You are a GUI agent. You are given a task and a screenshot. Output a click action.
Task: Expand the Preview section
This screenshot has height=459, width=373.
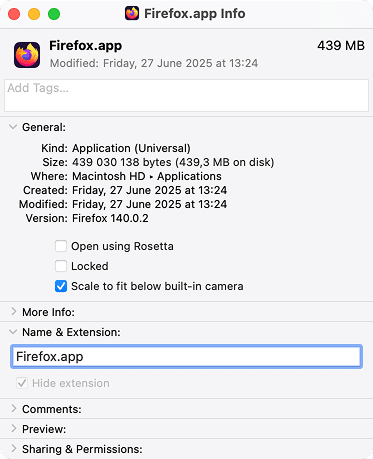[14, 428]
